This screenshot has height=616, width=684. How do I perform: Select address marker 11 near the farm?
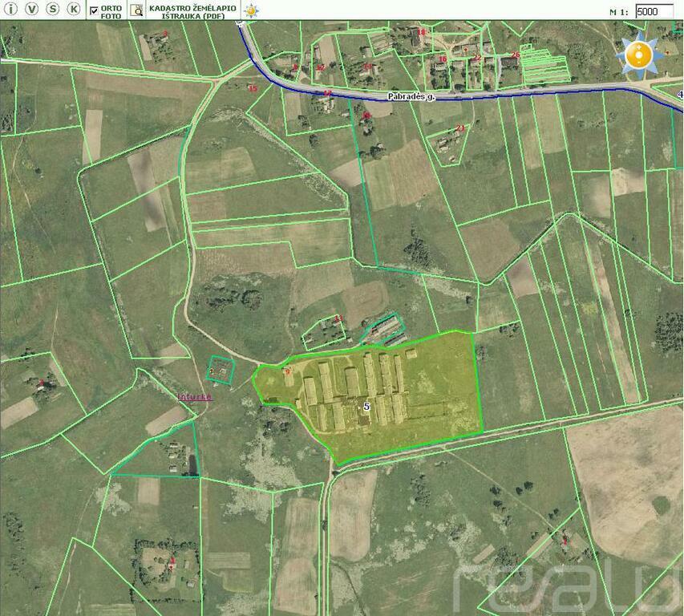pos(338,318)
